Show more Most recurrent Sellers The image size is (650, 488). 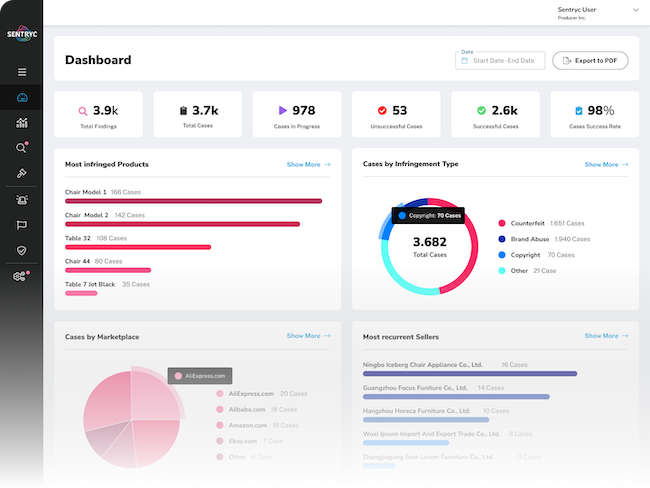coord(607,336)
